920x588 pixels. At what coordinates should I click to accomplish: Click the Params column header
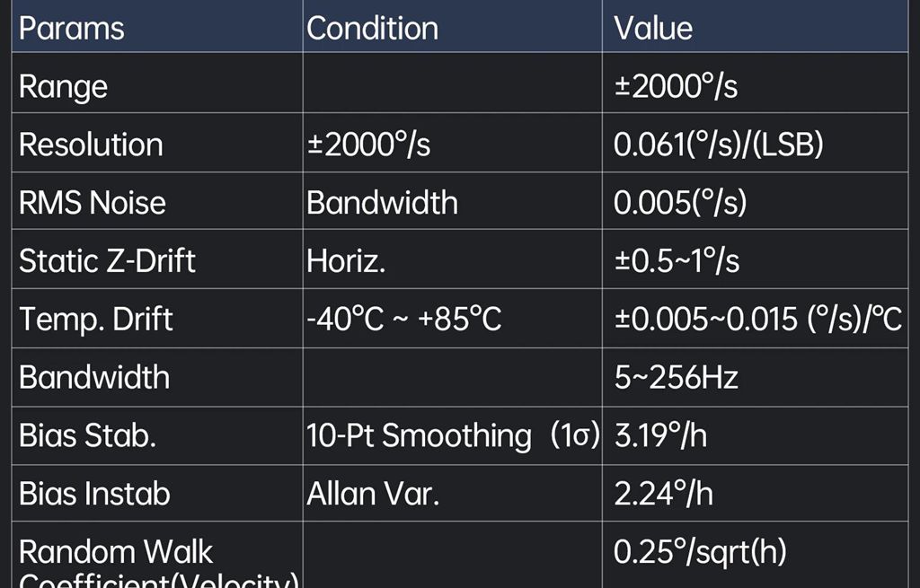(72, 29)
